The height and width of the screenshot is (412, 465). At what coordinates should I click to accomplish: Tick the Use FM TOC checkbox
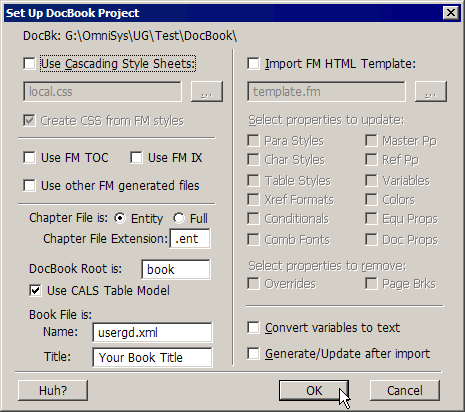coord(29,158)
